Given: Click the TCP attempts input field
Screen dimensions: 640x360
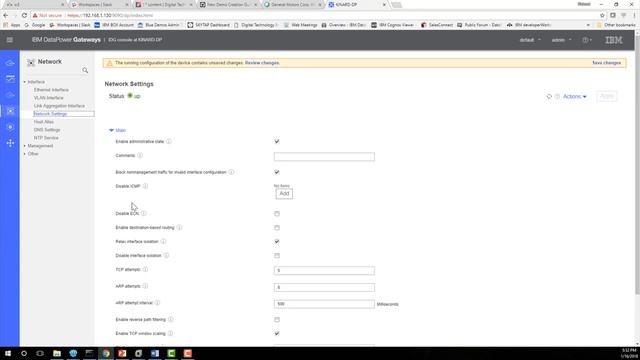Looking at the screenshot, I should pyautogui.click(x=324, y=271).
